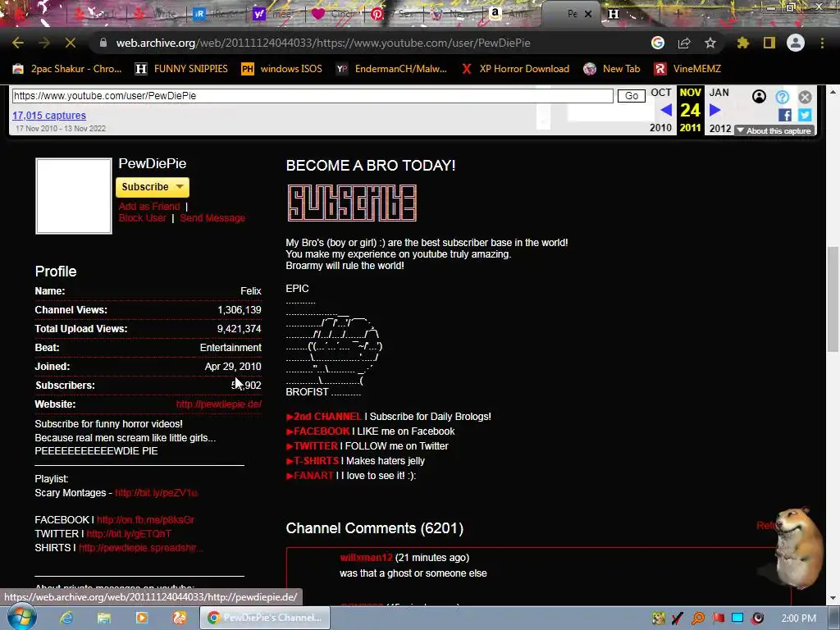Bookmark this page with the star icon

click(710, 43)
